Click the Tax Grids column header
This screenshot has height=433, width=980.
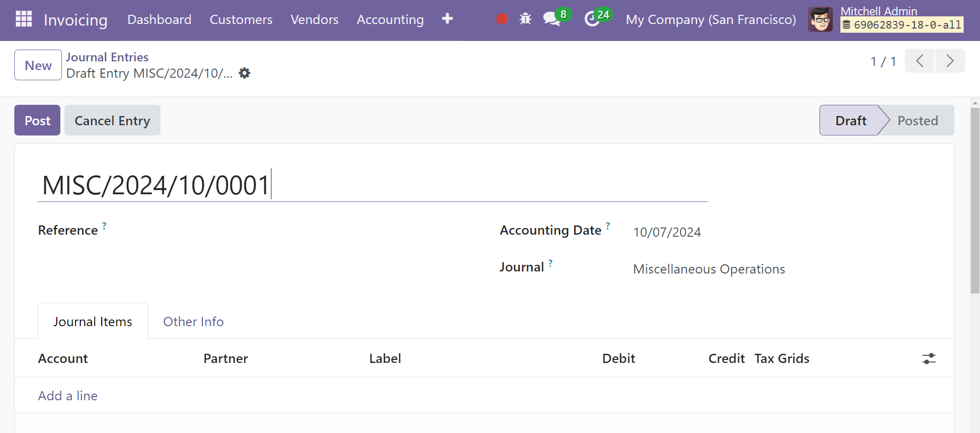pos(782,358)
